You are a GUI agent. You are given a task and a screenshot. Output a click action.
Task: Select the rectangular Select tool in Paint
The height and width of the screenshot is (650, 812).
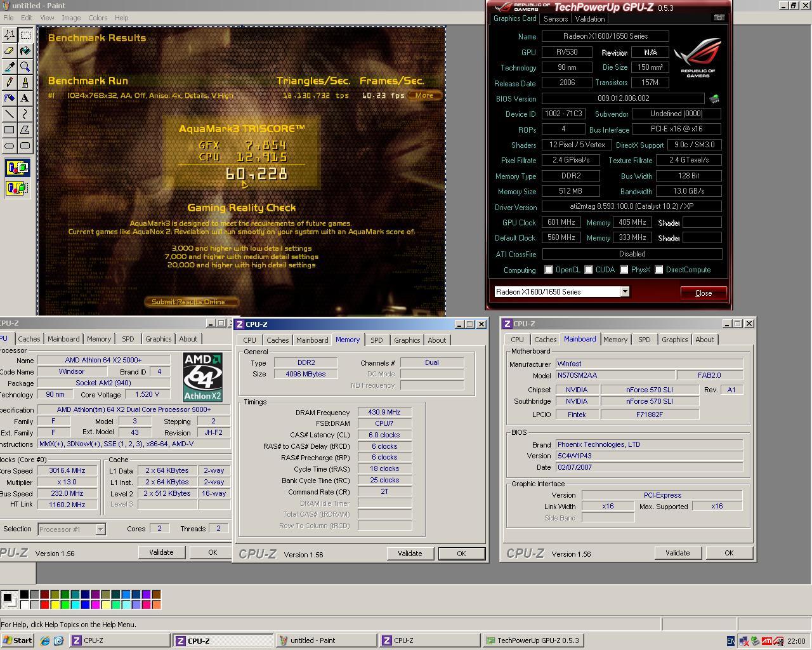[25, 35]
